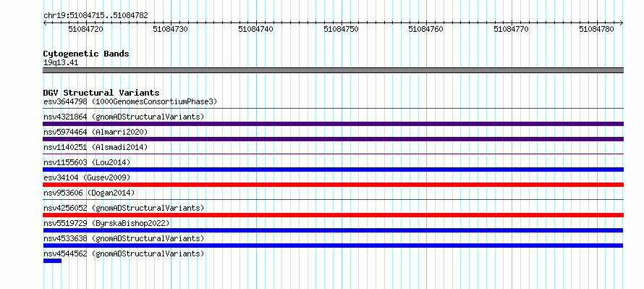The image size is (644, 289).
Task: Click nsv1155603 (Lou2014) label
Action: click(x=87, y=162)
